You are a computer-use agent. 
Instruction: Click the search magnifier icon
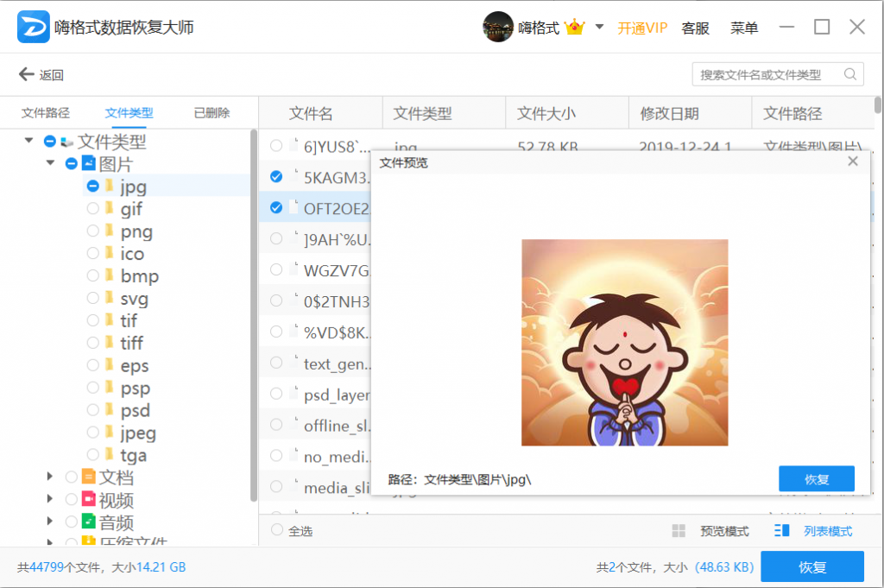pyautogui.click(x=850, y=74)
